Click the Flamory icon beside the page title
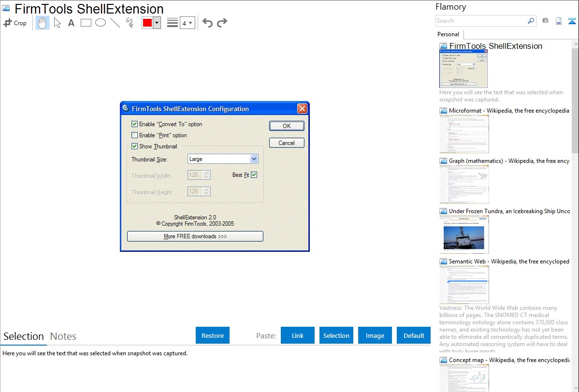 click(6, 9)
